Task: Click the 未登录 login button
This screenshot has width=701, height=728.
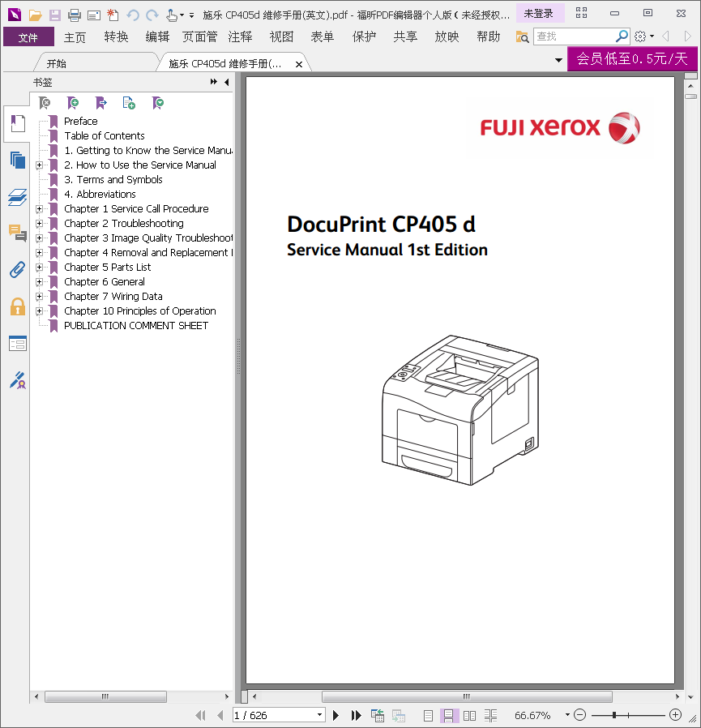Action: point(539,14)
